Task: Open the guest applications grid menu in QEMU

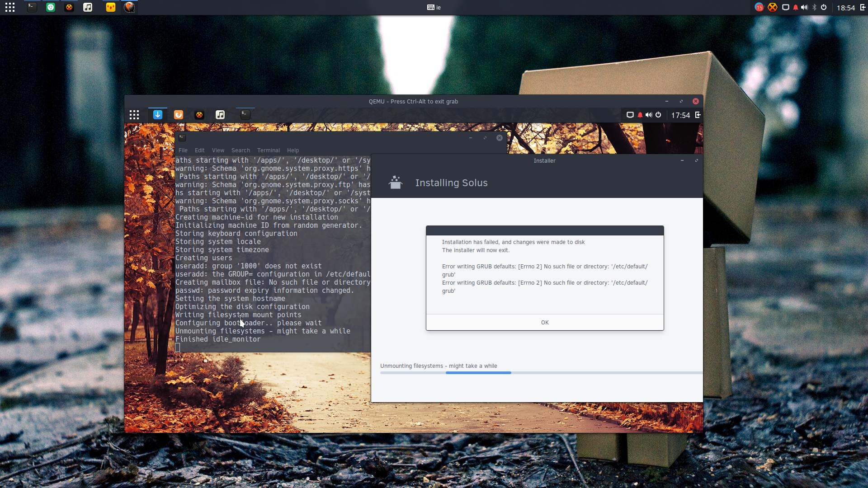Action: point(134,115)
